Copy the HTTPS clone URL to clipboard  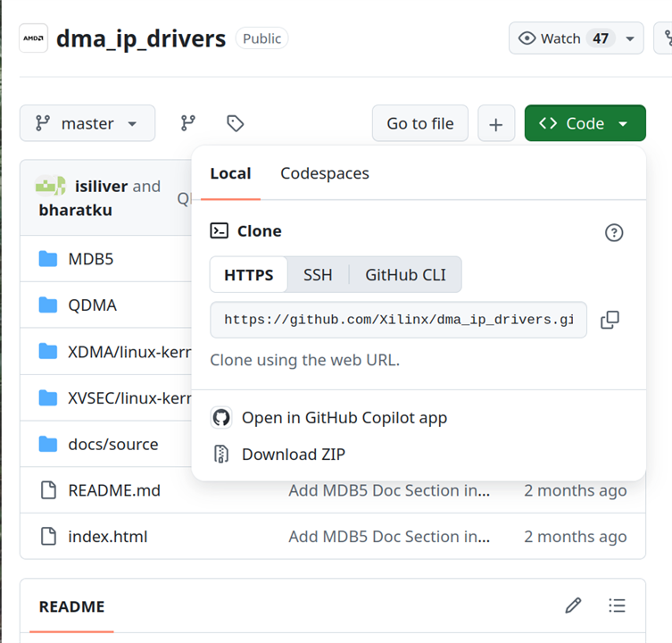(610, 320)
